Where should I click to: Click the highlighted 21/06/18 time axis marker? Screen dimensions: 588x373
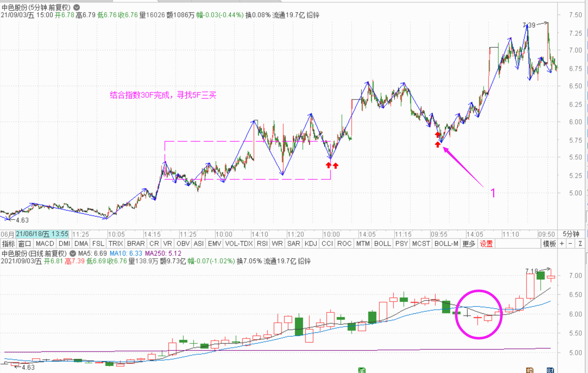click(42, 234)
